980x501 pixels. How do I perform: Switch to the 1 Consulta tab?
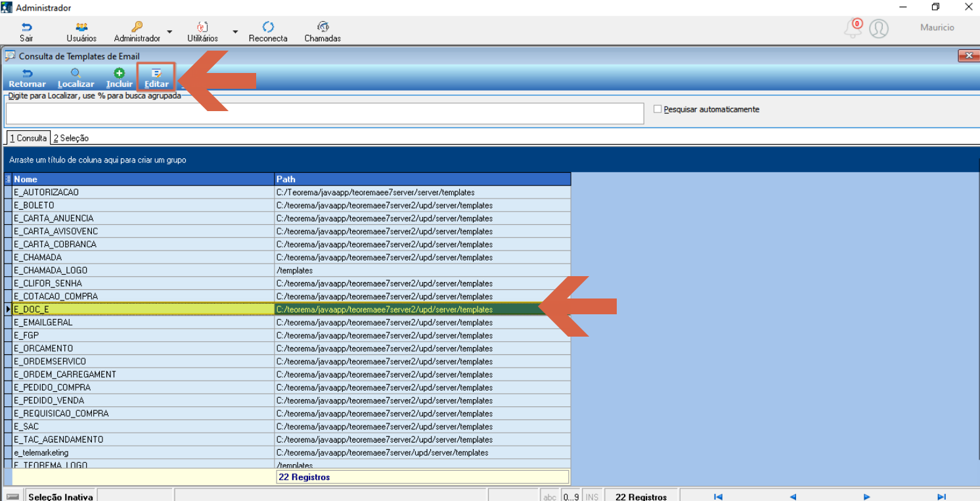tap(28, 138)
